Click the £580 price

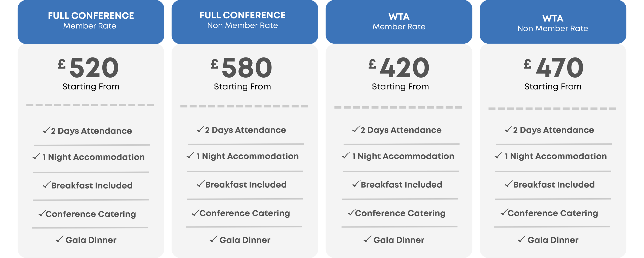[x=242, y=68]
